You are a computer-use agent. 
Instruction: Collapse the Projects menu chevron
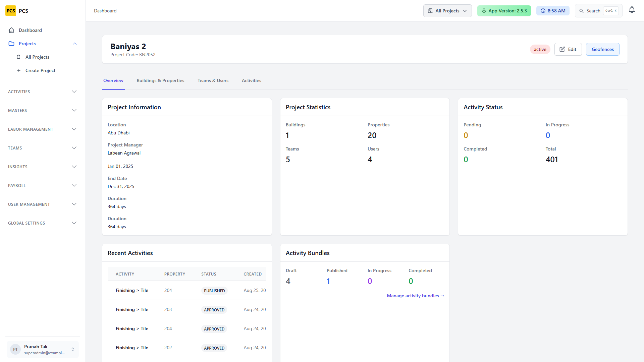pos(75,44)
